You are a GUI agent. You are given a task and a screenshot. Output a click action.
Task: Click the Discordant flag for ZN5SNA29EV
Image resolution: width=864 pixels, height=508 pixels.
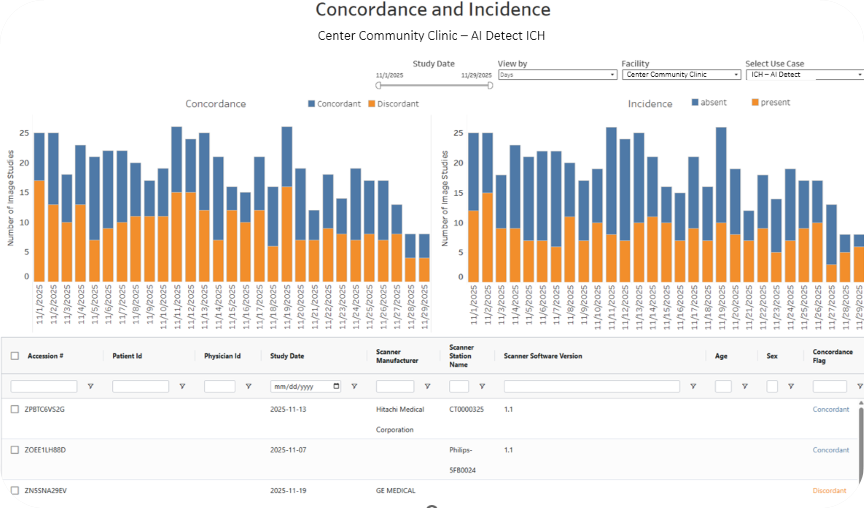click(x=829, y=490)
